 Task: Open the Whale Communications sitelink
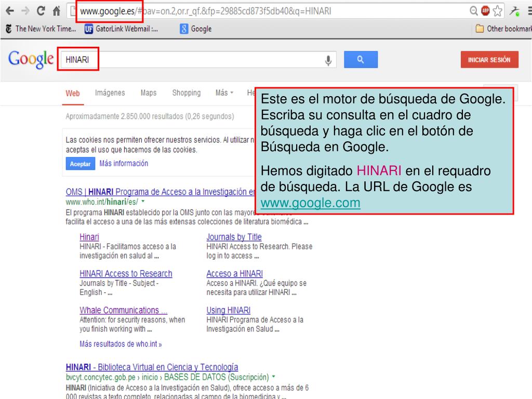[124, 311]
